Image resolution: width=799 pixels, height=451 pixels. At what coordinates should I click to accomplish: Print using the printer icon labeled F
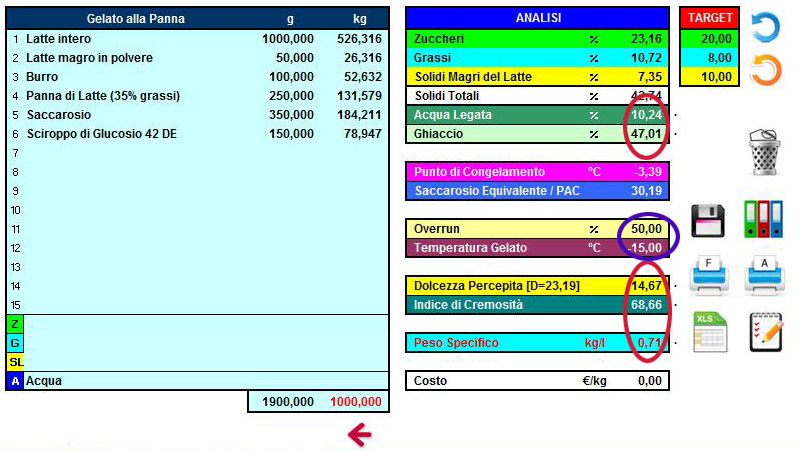[708, 273]
